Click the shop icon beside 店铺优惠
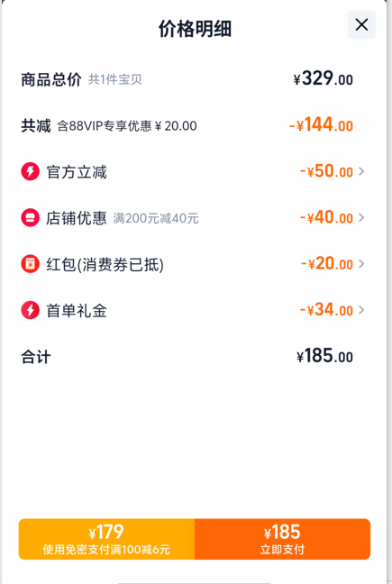The height and width of the screenshot is (584, 392). pos(30,217)
